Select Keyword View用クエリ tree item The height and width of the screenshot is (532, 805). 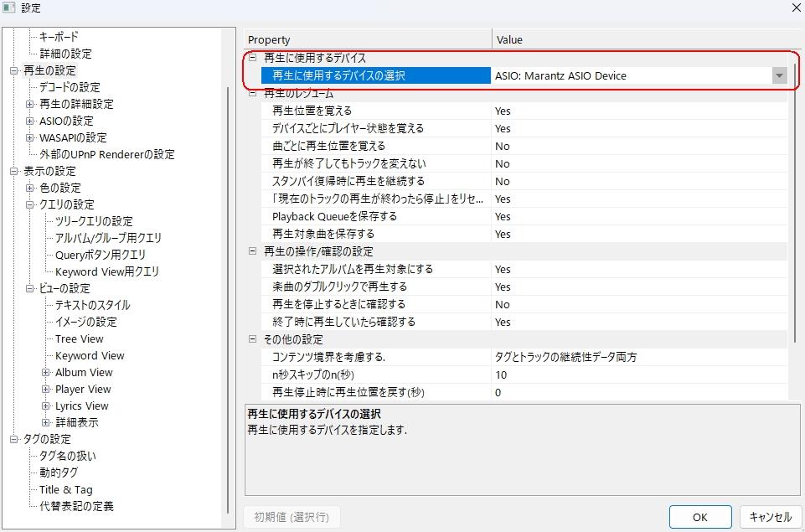point(107,271)
